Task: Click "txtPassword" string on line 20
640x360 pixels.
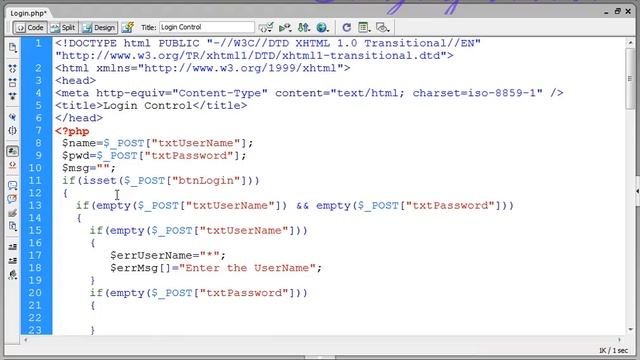Action: point(244,293)
